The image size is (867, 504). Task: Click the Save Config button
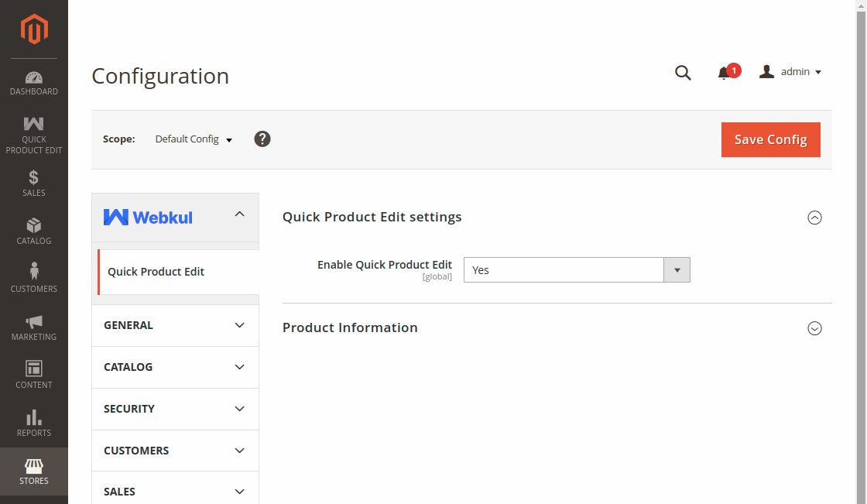point(770,139)
